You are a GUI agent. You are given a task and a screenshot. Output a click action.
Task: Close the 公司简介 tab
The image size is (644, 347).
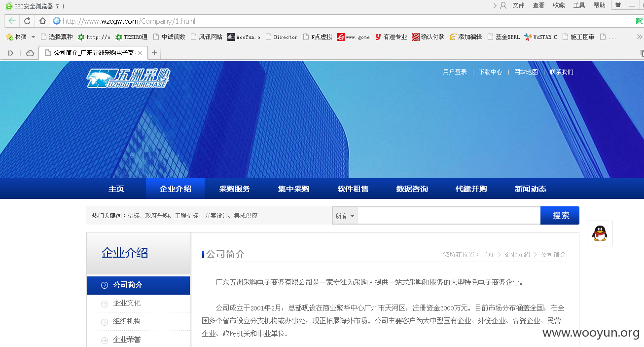[140, 53]
